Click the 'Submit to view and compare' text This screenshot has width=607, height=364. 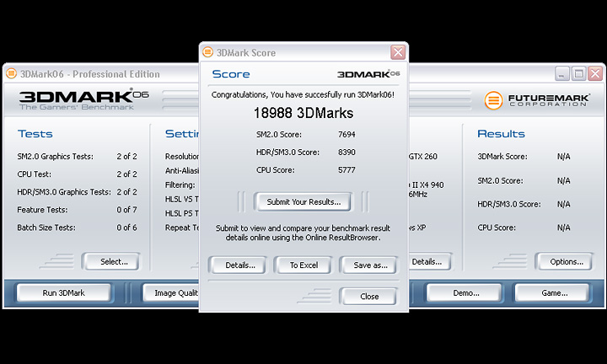tap(303, 233)
